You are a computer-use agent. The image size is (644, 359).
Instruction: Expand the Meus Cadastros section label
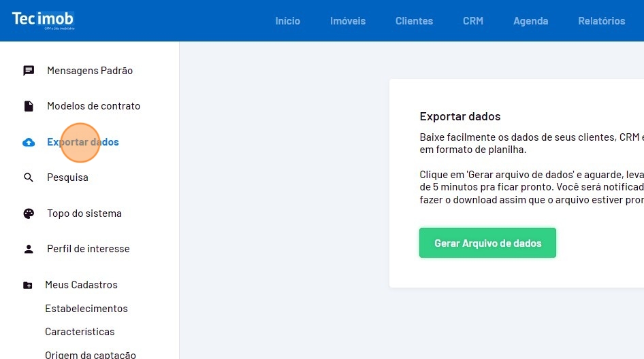[x=81, y=285]
